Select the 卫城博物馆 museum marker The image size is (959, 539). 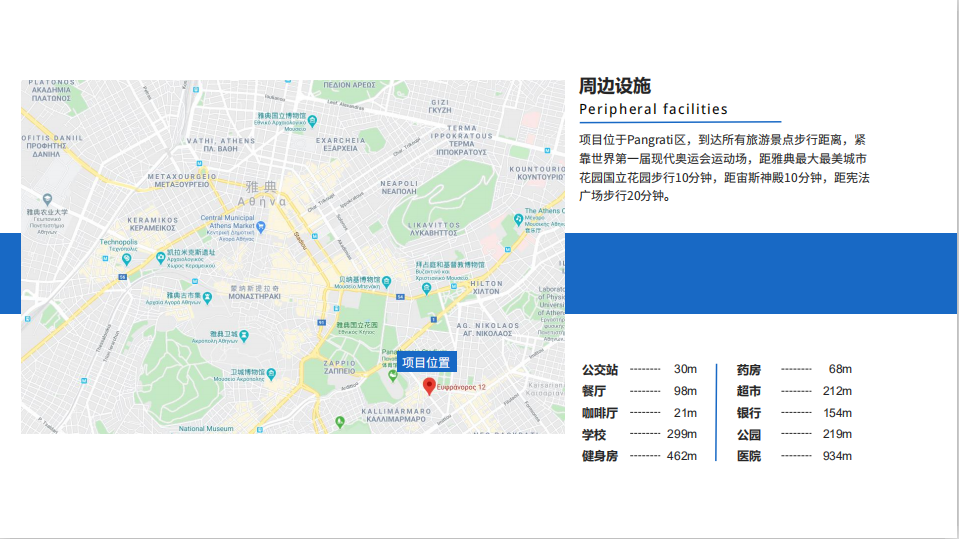coord(272,371)
